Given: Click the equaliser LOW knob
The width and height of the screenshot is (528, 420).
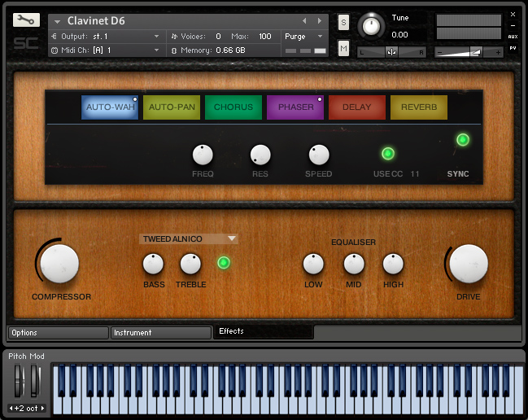Looking at the screenshot, I should click(313, 264).
